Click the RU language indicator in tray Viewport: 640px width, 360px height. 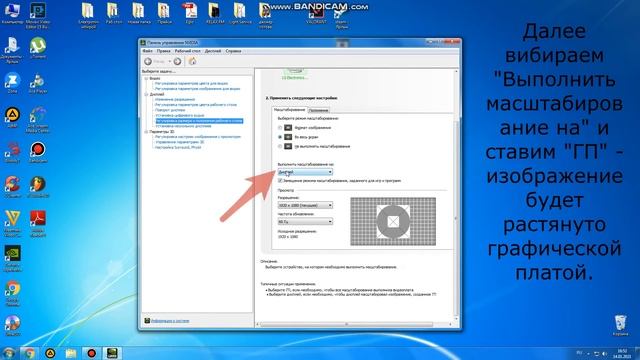click(579, 353)
